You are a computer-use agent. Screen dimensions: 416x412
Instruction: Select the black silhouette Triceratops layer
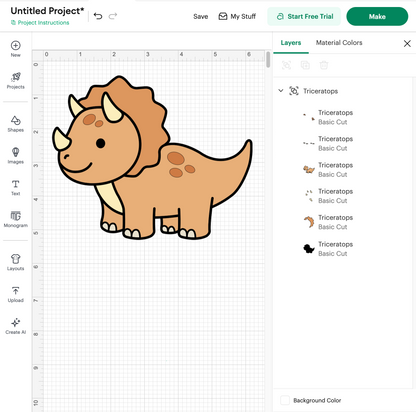[343, 249]
